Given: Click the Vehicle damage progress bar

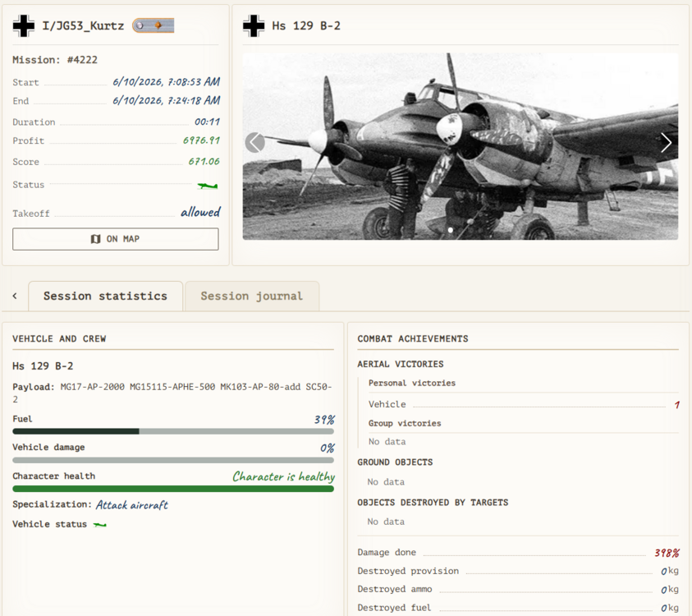Looking at the screenshot, I should click(173, 460).
